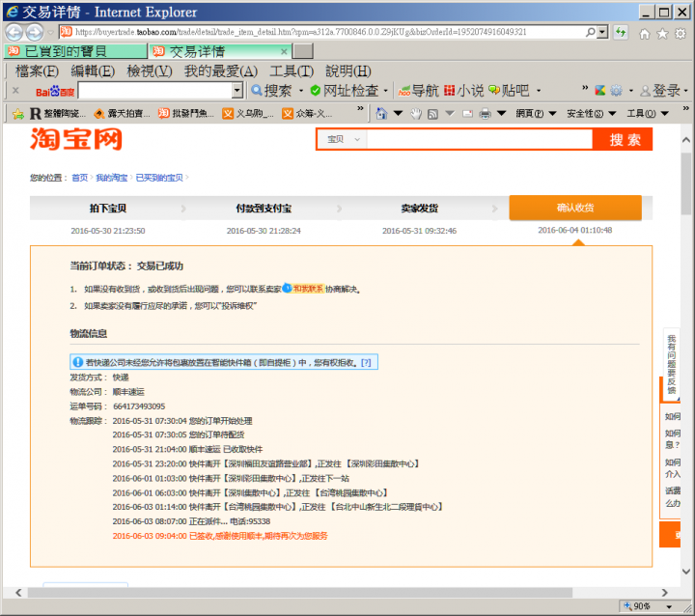Click the Baidu logo in toolbar
The width and height of the screenshot is (695, 616).
55,92
